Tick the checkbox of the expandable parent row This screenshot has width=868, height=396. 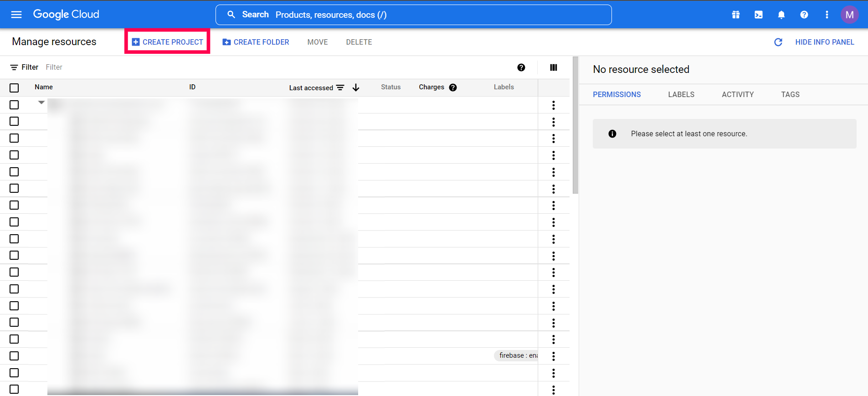(14, 105)
